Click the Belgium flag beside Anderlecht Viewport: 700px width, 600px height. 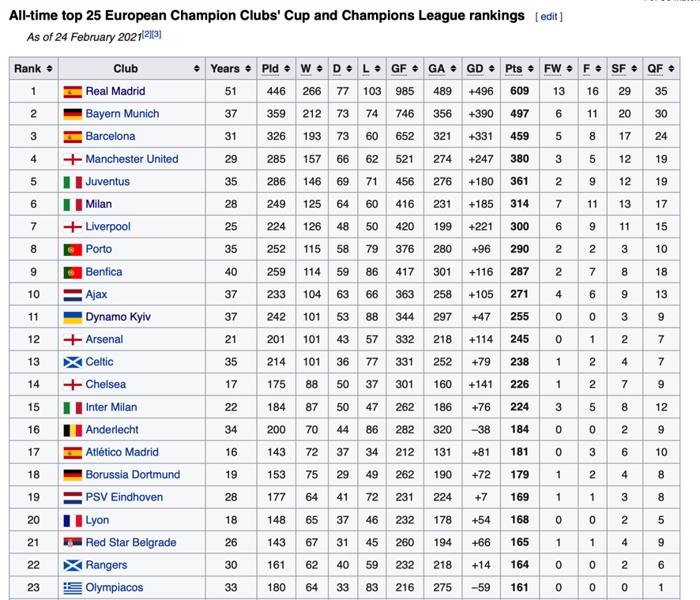pos(73,430)
